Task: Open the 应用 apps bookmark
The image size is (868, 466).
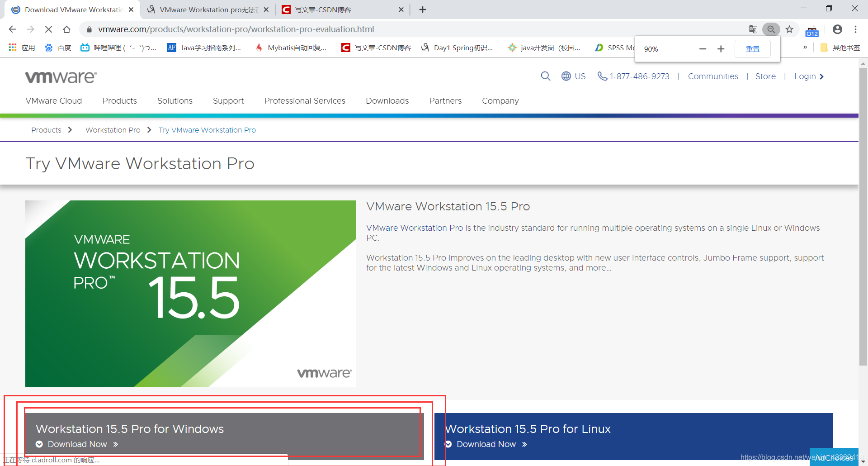Action: [x=22, y=48]
